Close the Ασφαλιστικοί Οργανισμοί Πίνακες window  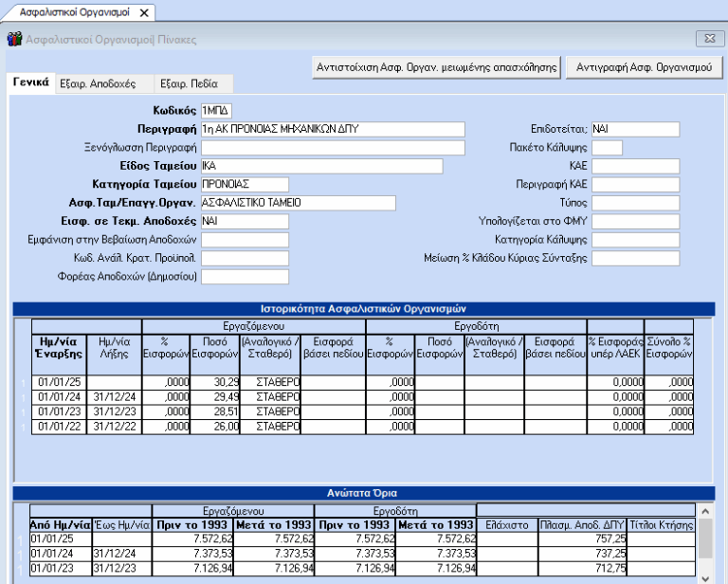[x=705, y=39]
